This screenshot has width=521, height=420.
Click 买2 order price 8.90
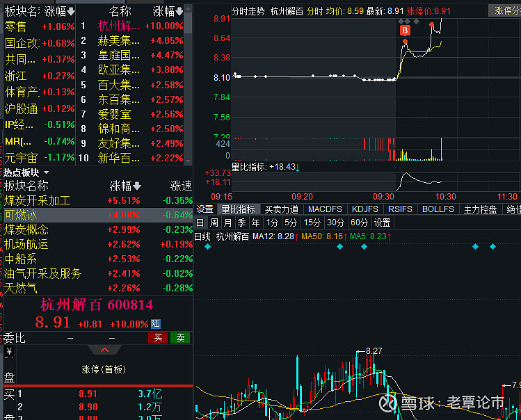point(88,407)
